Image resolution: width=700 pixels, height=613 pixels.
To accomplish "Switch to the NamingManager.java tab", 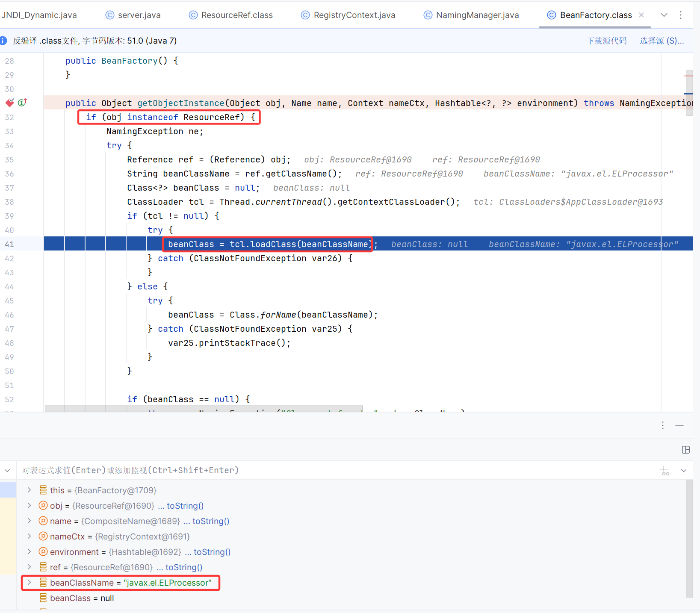I will [477, 15].
